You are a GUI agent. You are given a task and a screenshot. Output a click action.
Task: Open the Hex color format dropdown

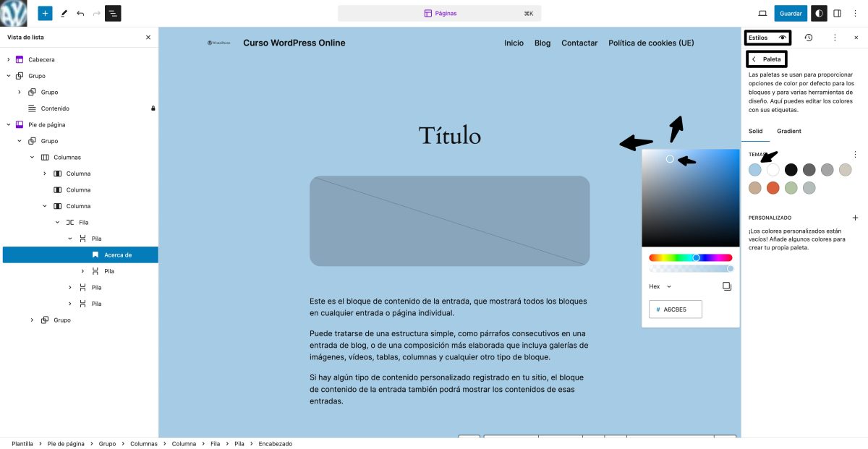click(660, 286)
